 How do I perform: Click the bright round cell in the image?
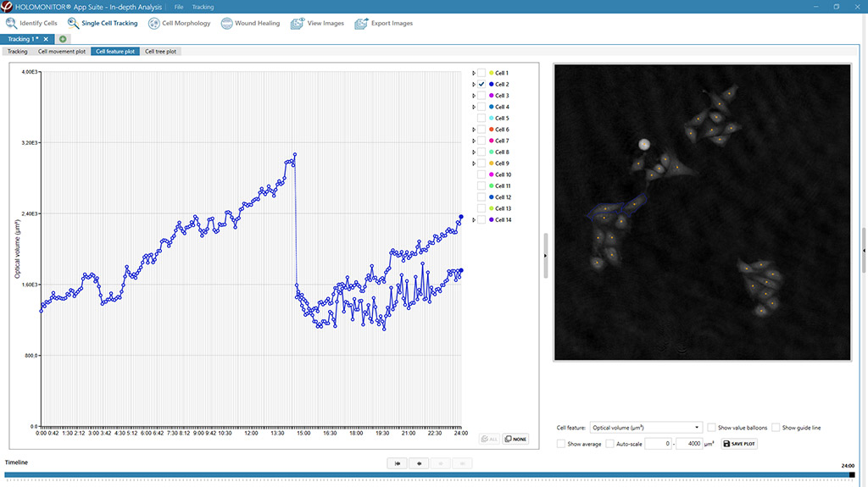[x=644, y=145]
